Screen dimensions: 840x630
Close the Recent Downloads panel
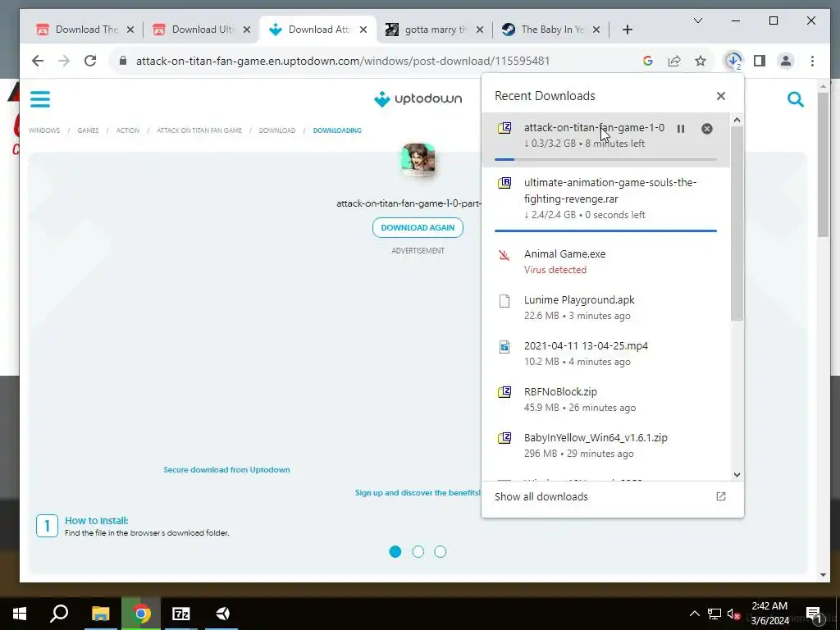click(x=720, y=96)
